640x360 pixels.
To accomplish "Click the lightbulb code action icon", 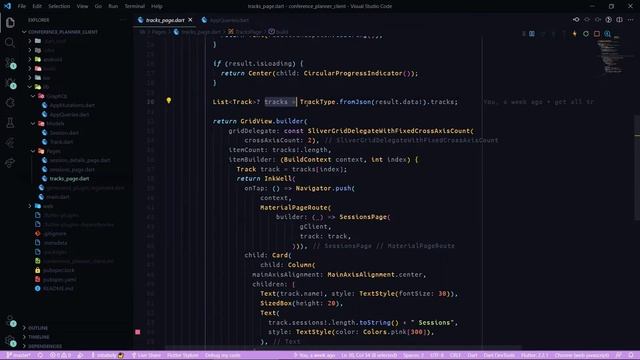I will [169, 100].
